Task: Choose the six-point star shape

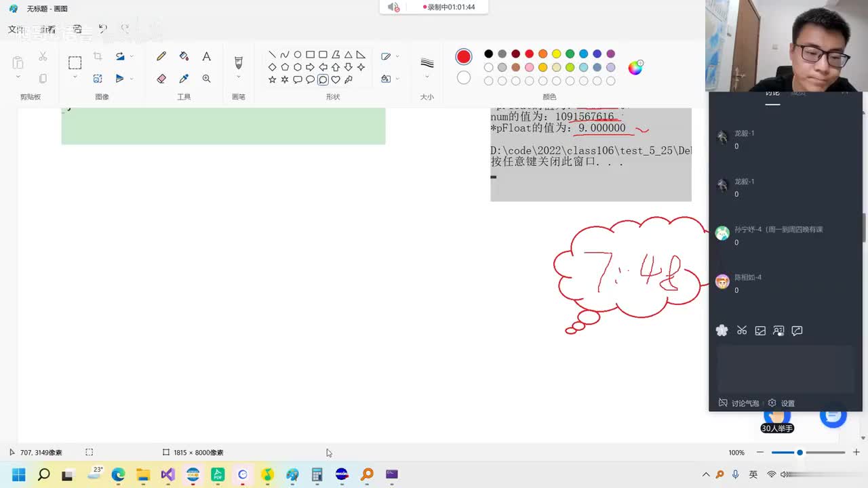Action: pyautogui.click(x=285, y=79)
